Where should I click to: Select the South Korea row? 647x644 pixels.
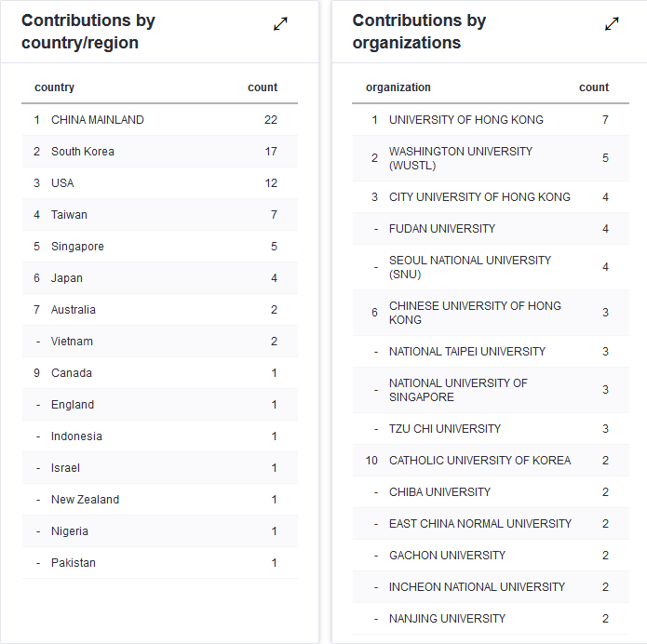coord(83,152)
